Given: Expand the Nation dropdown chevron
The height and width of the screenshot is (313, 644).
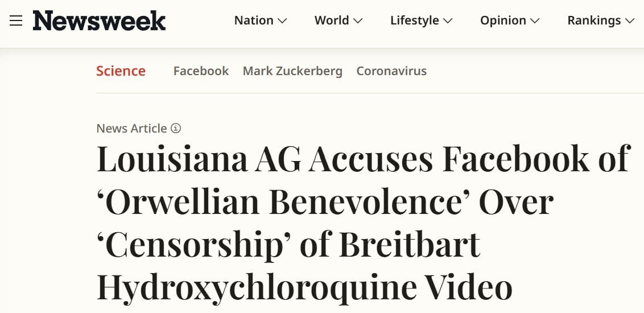Looking at the screenshot, I should coord(282,21).
